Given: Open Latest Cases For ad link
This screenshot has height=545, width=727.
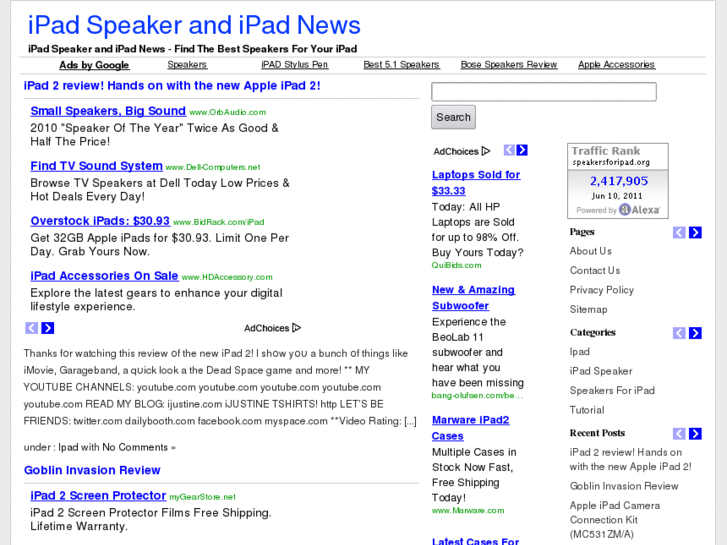Looking at the screenshot, I should point(476,541).
